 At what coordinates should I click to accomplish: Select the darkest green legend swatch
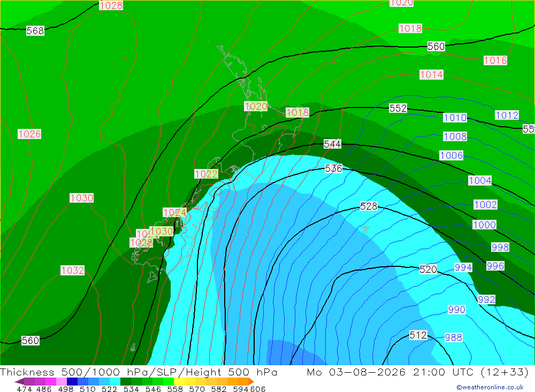[x=126, y=381]
